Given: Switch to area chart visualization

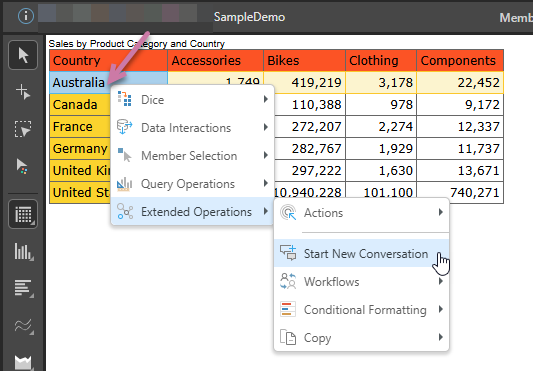Looking at the screenshot, I should click(x=23, y=362).
